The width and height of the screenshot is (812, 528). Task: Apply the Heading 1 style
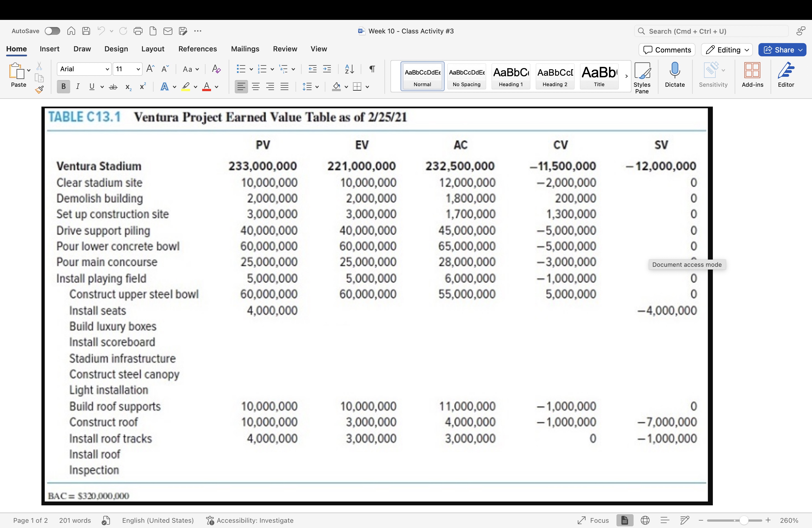[x=510, y=76]
